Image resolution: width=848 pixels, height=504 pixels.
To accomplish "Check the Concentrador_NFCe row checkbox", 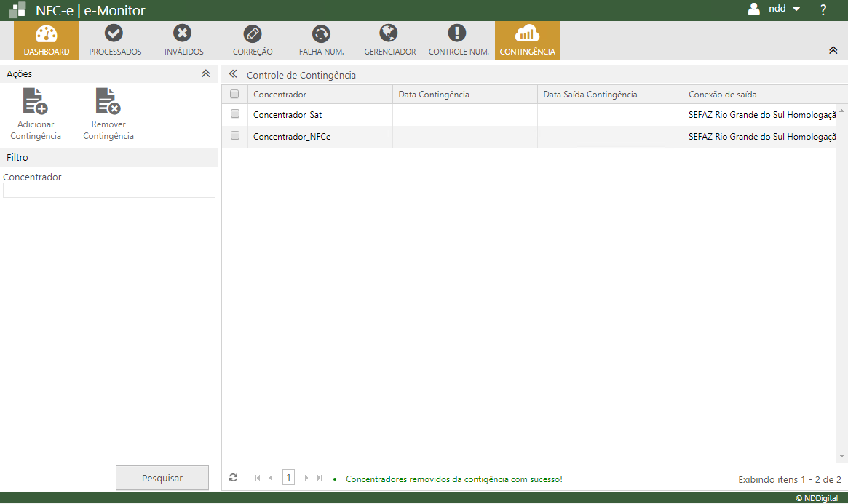I will click(234, 135).
